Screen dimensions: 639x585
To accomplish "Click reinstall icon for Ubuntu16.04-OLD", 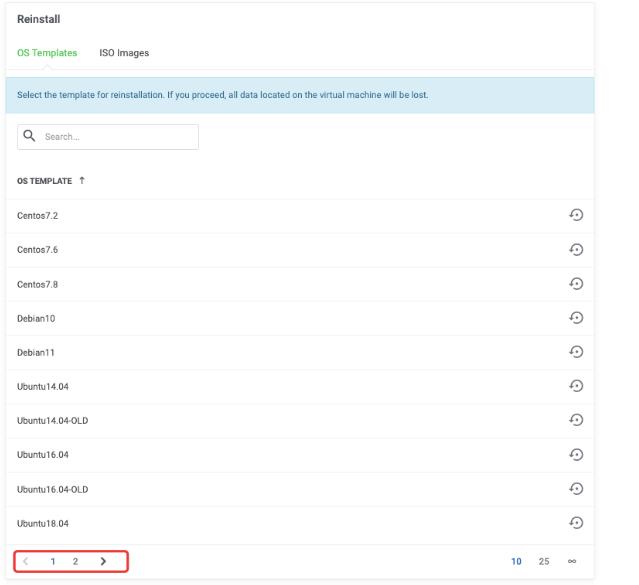I will [576, 488].
